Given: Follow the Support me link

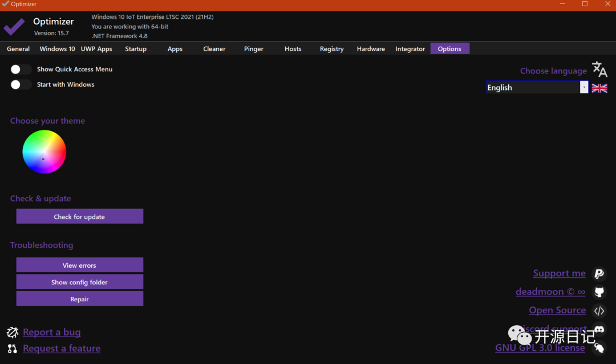Looking at the screenshot, I should 560,273.
